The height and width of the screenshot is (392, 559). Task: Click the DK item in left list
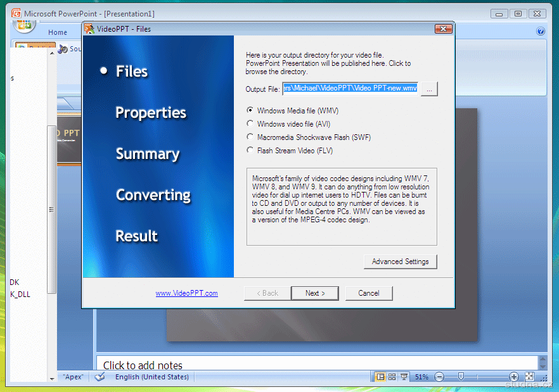point(14,282)
